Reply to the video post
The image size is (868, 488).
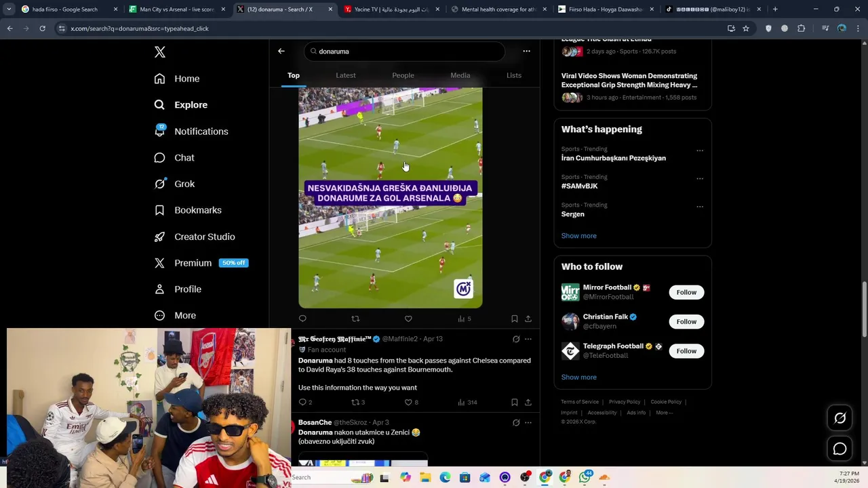click(x=302, y=319)
